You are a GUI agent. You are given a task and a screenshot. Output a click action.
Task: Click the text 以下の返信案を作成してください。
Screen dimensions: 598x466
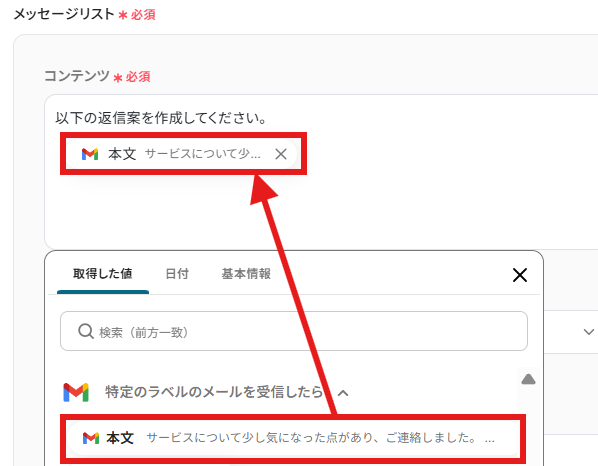(x=161, y=118)
